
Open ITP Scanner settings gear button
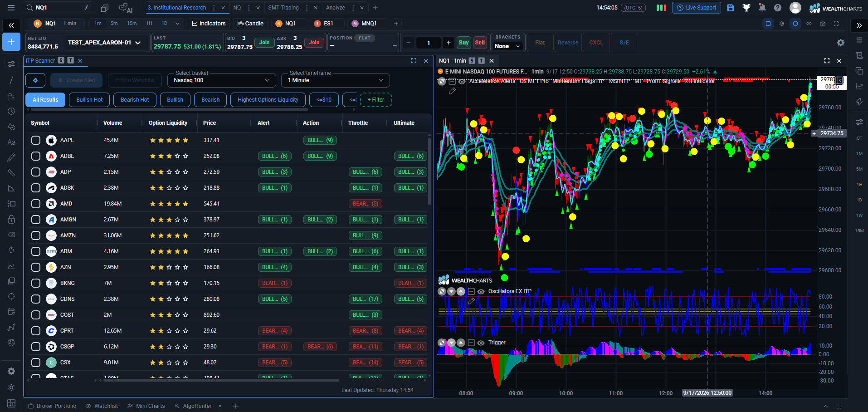point(35,80)
